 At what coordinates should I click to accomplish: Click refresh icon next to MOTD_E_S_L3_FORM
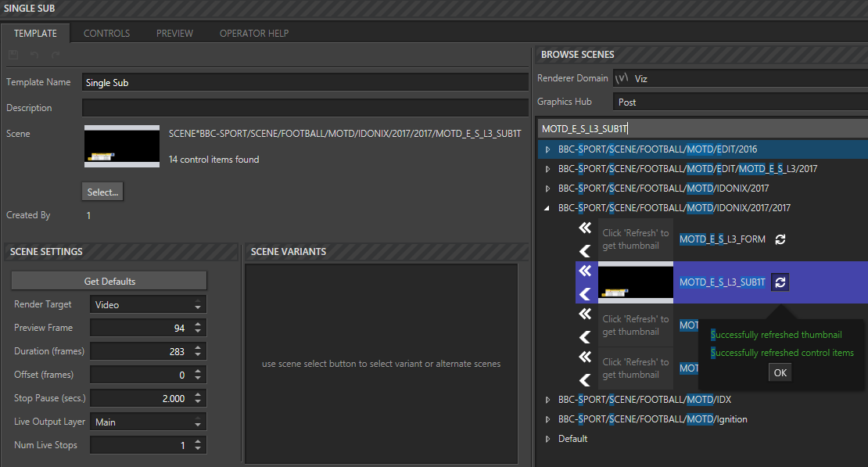coord(780,239)
